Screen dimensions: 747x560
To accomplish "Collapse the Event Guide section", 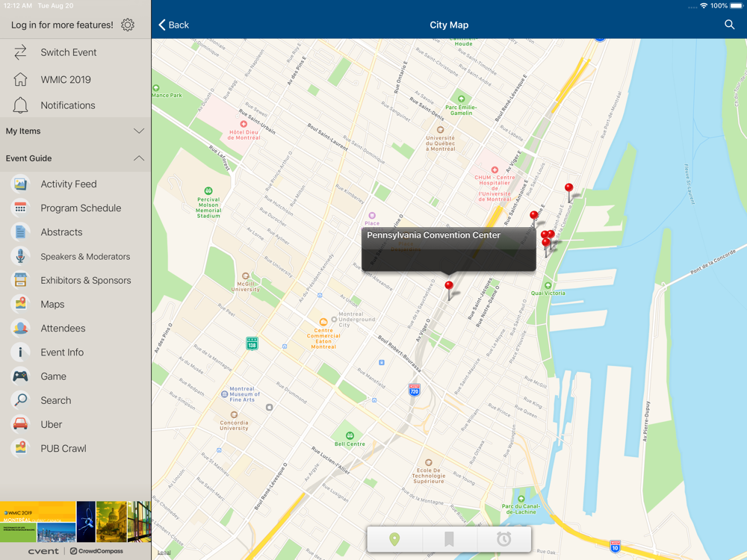I will (75, 158).
